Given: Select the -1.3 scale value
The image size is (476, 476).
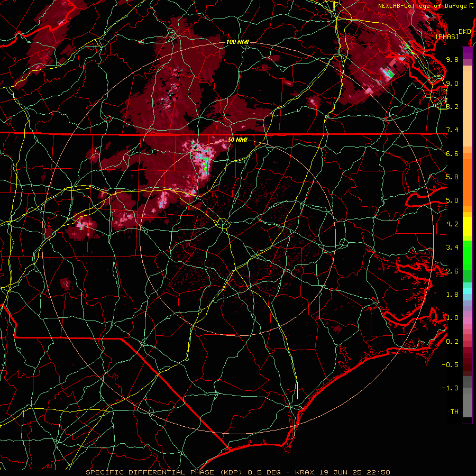Looking at the screenshot, I should pos(450,388).
